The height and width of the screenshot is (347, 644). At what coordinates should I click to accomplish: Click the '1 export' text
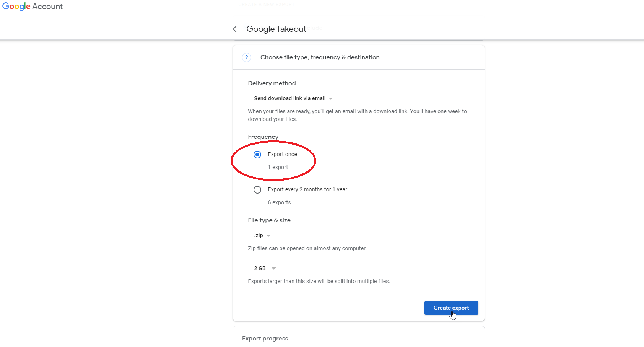pos(278,167)
